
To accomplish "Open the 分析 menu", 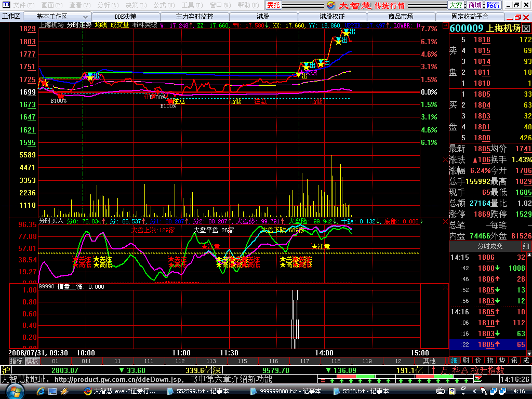I will (103, 5).
